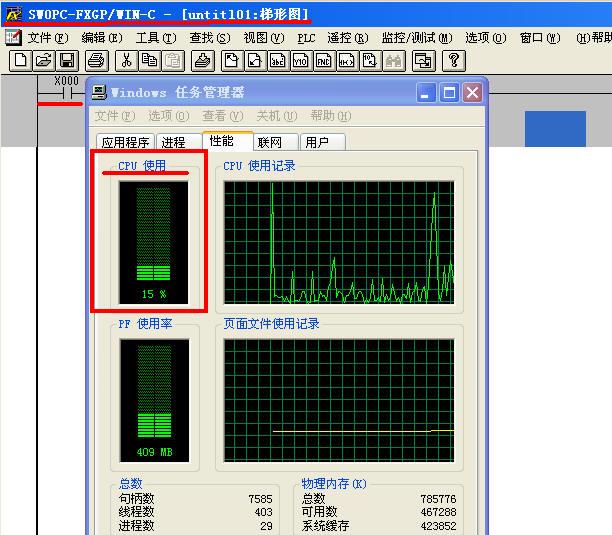The height and width of the screenshot is (535, 612).
Task: Click the Copy toolbar icon
Action: 149,61
